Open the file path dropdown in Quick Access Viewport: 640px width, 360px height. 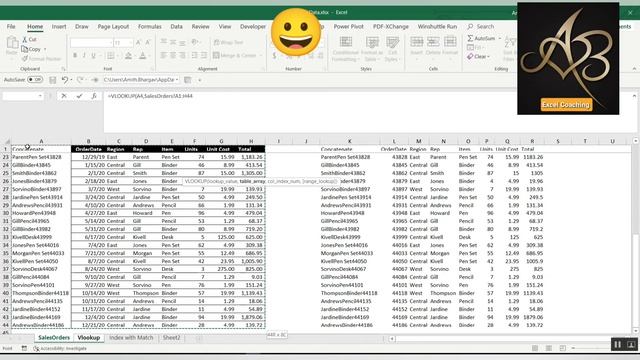[x=177, y=80]
